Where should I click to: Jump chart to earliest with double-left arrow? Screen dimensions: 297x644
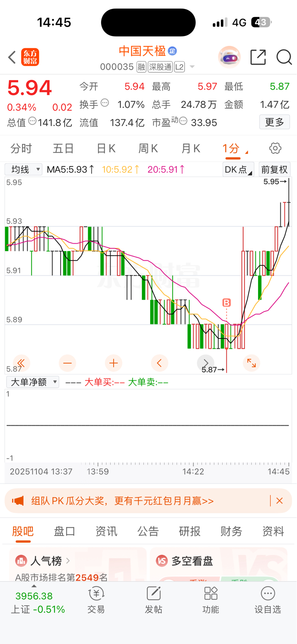click(x=21, y=363)
